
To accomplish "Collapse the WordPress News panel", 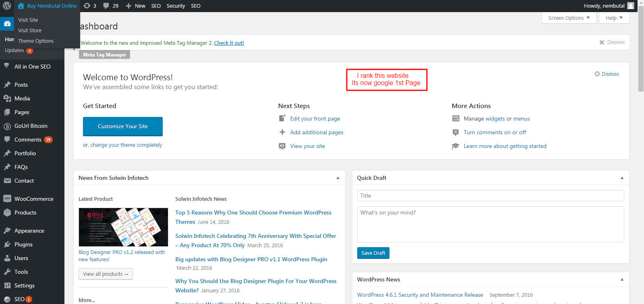I will 622,279.
